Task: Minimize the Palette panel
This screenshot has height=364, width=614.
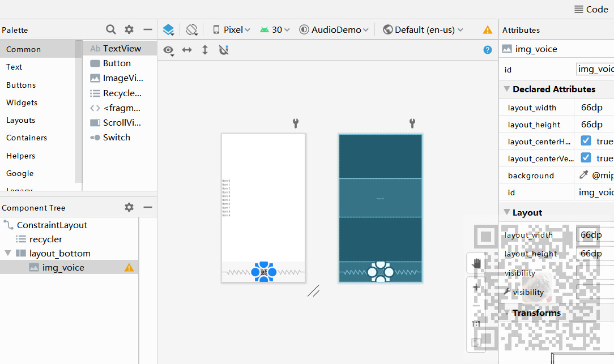Action: (148, 29)
